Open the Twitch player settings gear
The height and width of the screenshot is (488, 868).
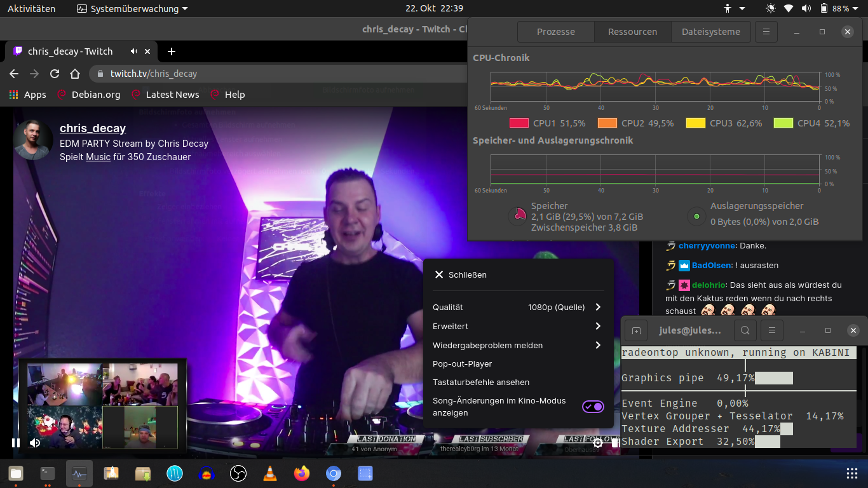598,443
